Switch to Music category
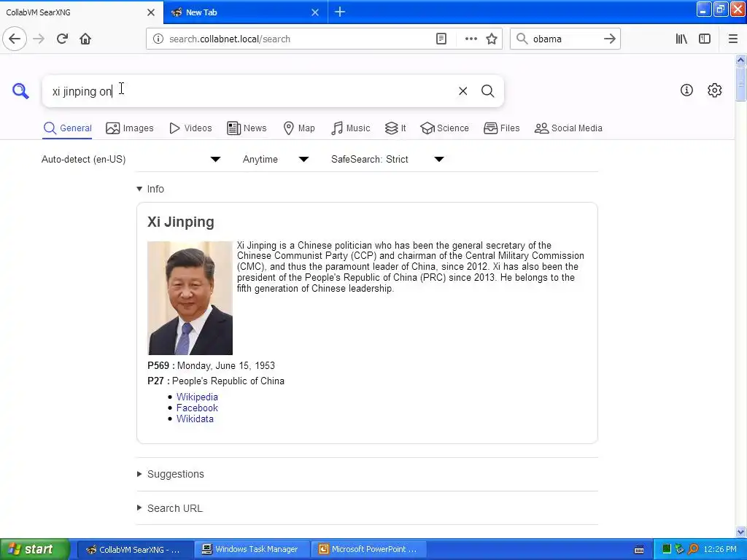747x560 pixels. coord(351,128)
